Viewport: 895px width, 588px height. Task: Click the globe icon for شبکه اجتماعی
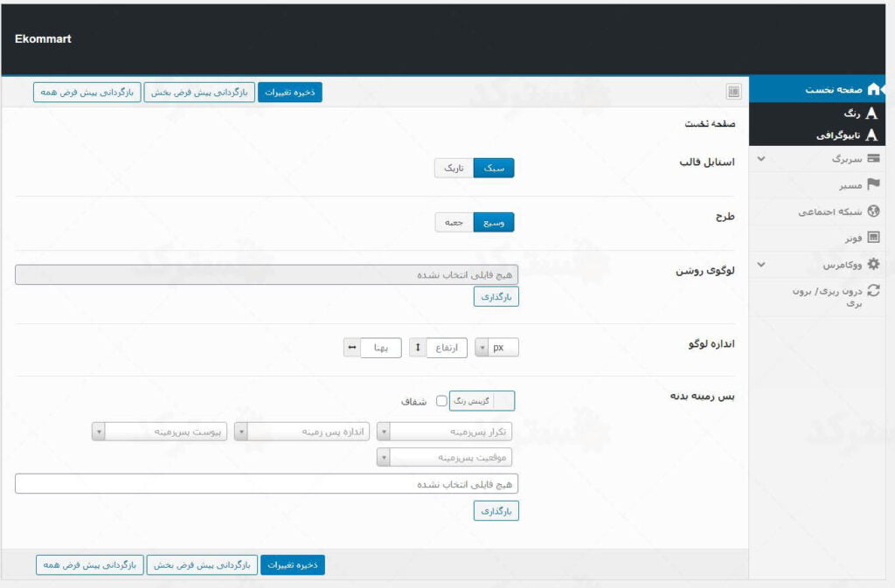click(x=872, y=211)
